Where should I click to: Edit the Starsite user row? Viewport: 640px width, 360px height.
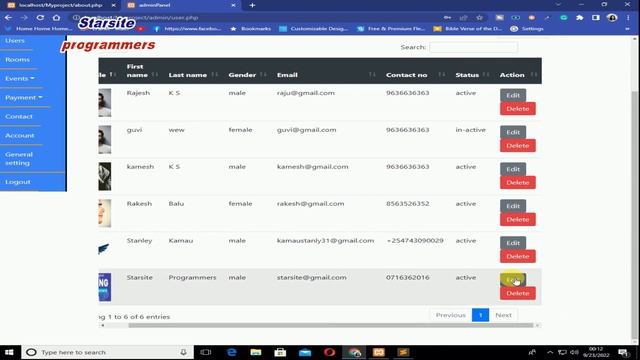[513, 280]
